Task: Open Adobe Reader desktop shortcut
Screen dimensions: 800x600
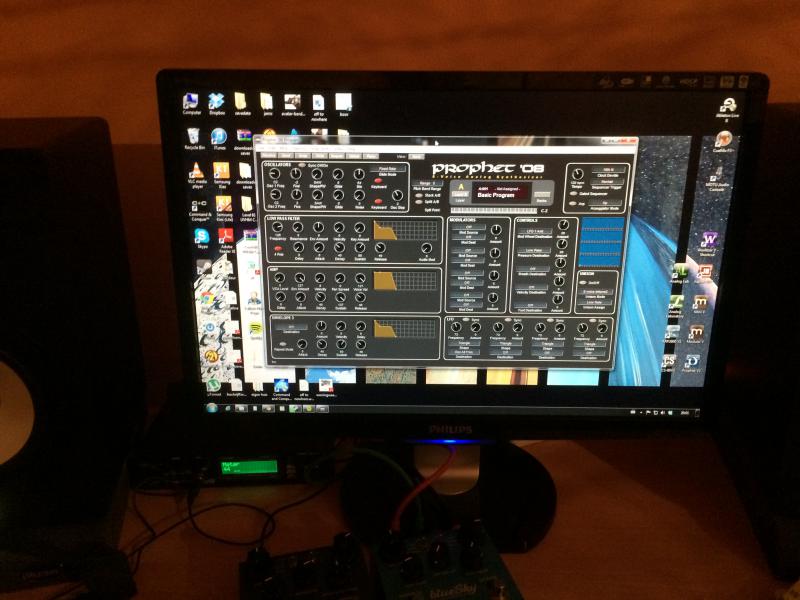Action: click(x=226, y=241)
